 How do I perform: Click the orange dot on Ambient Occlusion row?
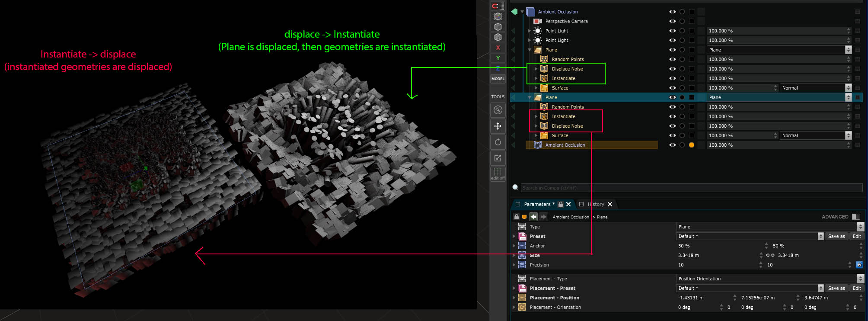tap(692, 145)
